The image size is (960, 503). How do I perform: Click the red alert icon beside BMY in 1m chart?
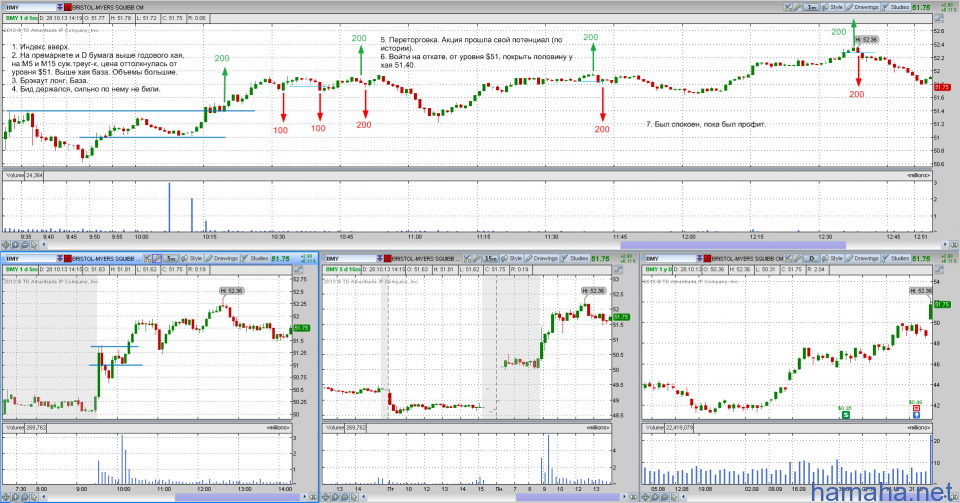[x=67, y=7]
